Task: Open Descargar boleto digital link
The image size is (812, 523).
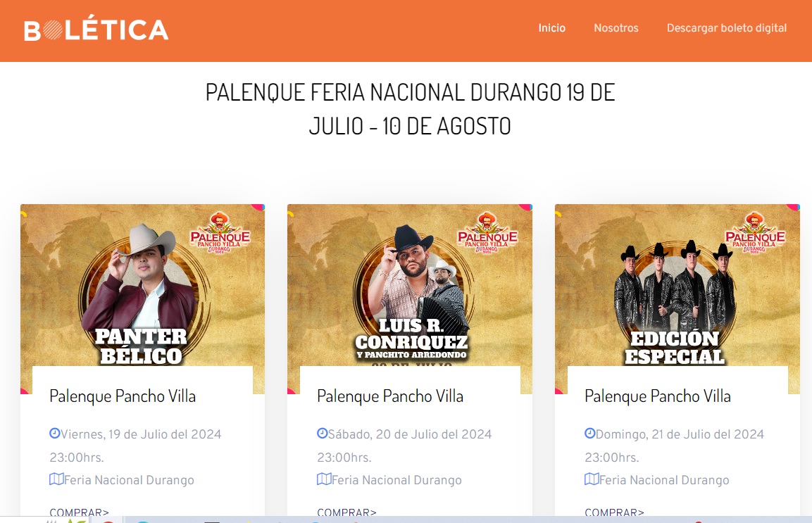Action: pos(727,28)
